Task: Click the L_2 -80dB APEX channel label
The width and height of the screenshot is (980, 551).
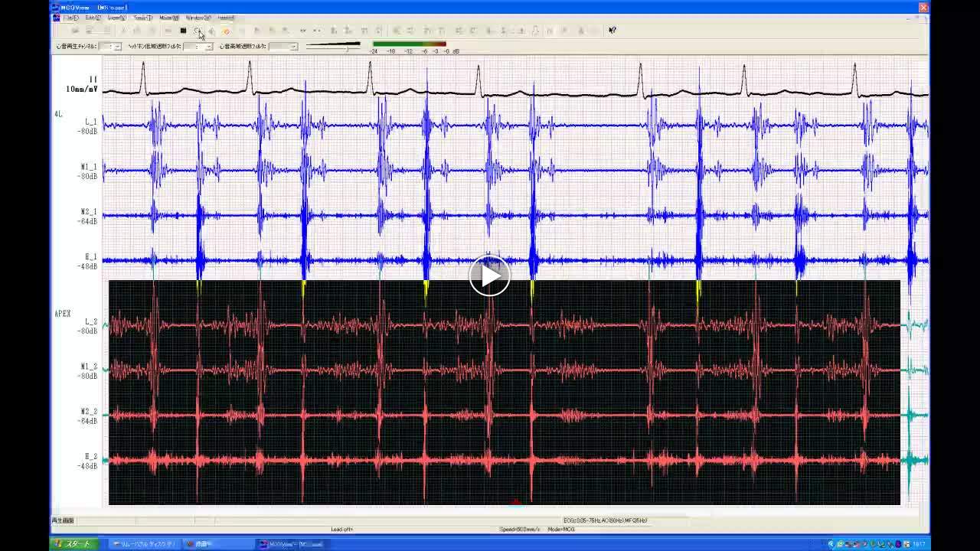Action: (x=90, y=326)
